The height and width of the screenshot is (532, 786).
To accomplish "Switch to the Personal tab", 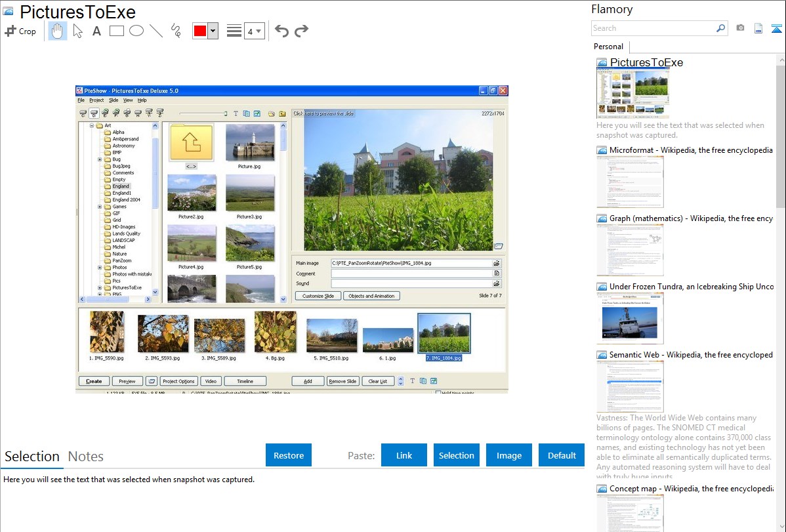I will 608,47.
